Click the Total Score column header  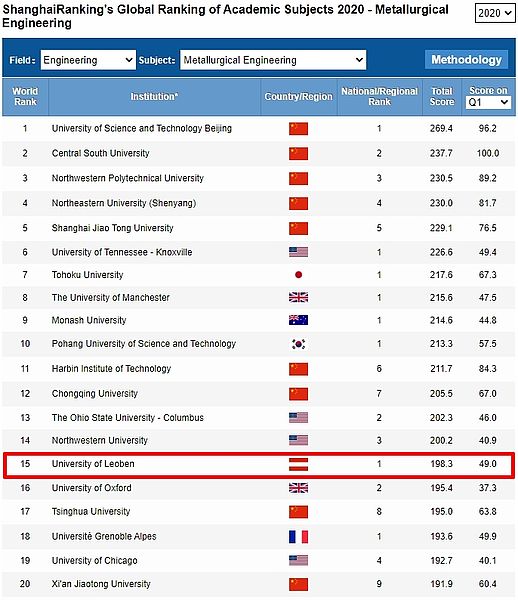click(x=442, y=96)
